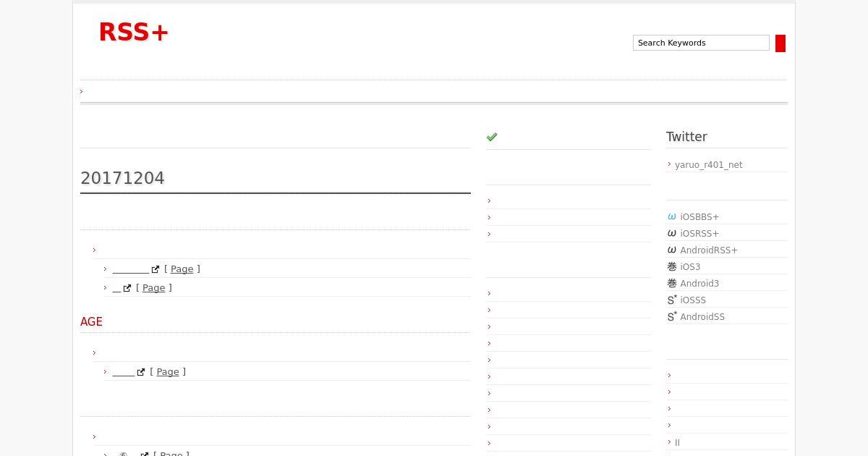Image resolution: width=868 pixels, height=456 pixels.
Task: Click the Twitter sidebar heading
Action: [x=686, y=137]
